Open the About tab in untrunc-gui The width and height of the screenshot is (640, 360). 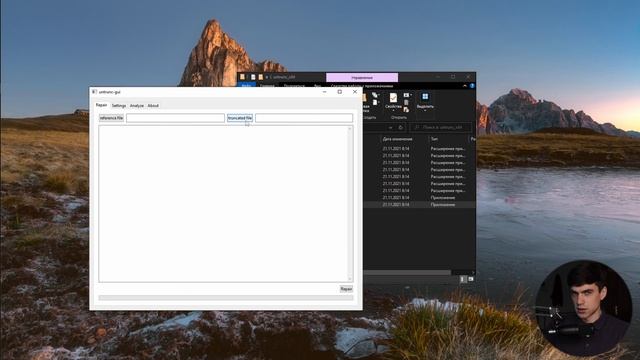(153, 106)
